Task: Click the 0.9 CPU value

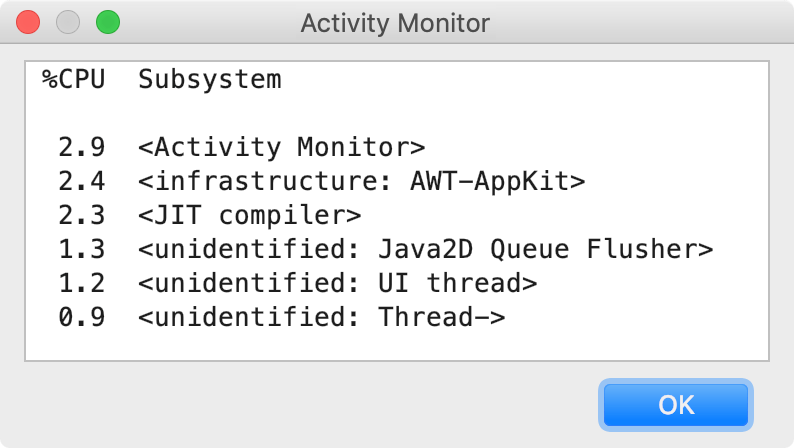Action: coord(81,317)
